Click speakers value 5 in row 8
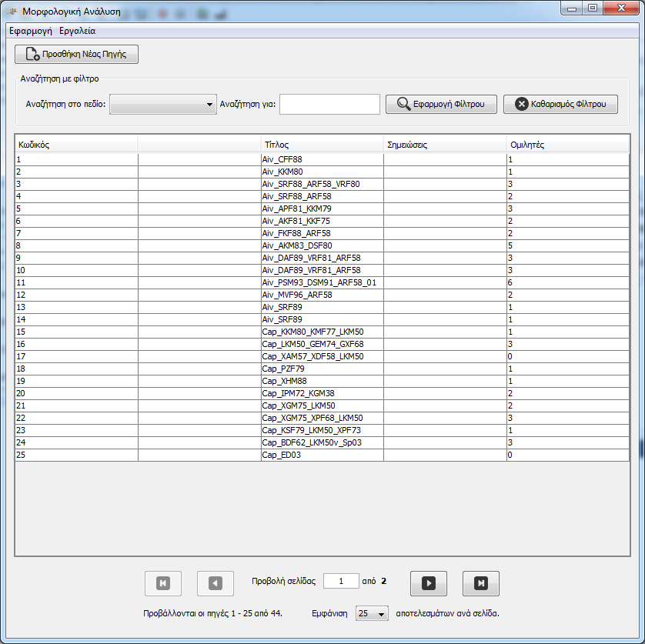Viewport: 645px width, 644px height. (x=568, y=246)
